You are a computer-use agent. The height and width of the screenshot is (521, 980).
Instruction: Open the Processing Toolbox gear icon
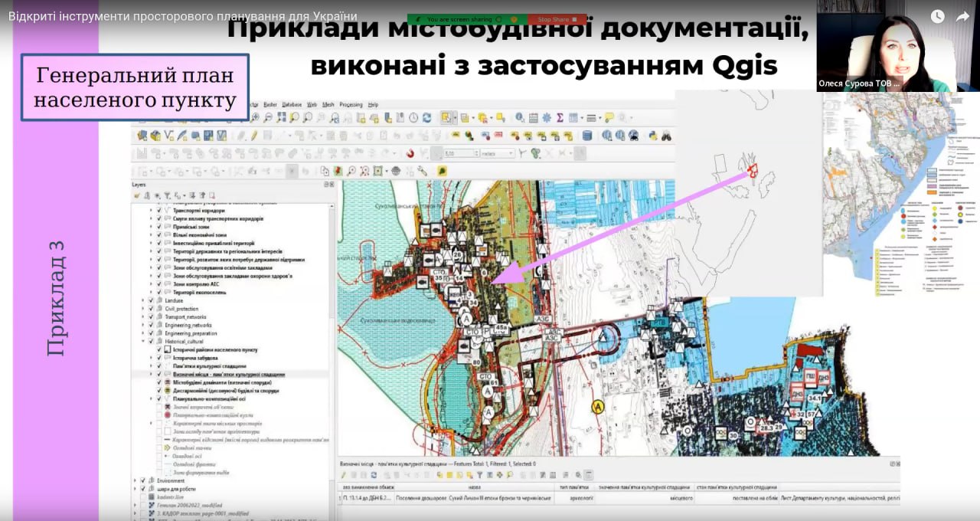(x=546, y=118)
